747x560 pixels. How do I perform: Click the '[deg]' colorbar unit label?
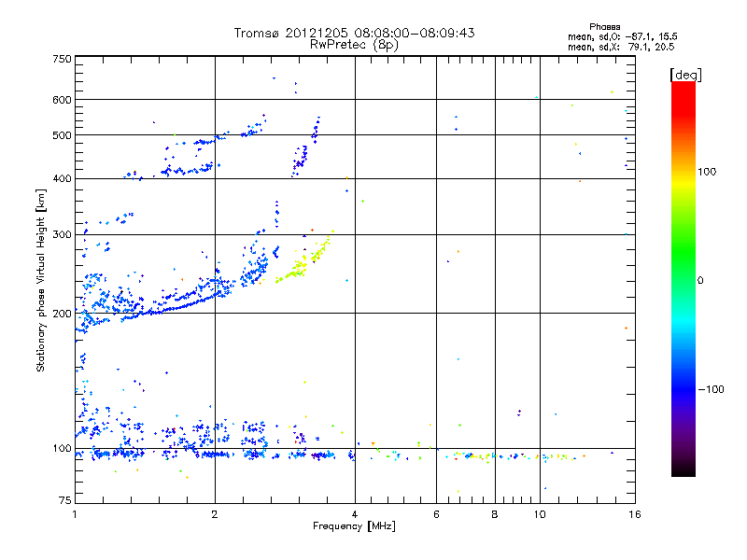pyautogui.click(x=685, y=75)
